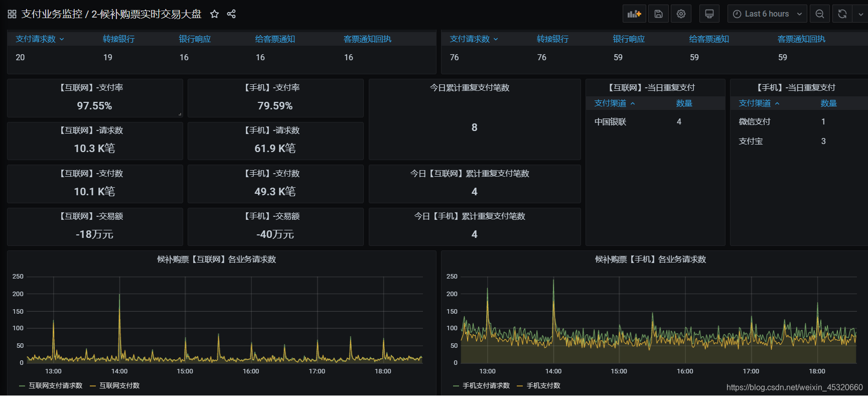Screen dimensions: 868x397
Task: Click 银行响应 header in right table
Action: [629, 39]
